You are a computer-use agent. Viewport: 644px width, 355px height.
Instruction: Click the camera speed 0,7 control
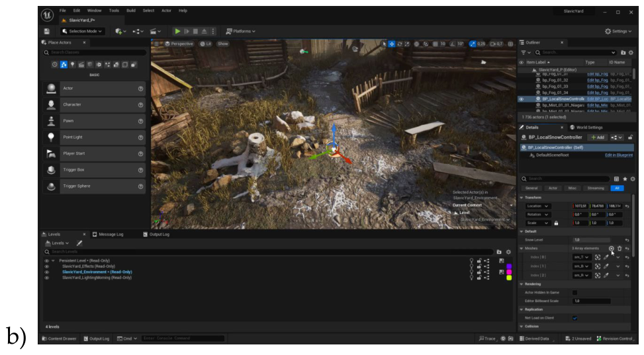pyautogui.click(x=496, y=44)
